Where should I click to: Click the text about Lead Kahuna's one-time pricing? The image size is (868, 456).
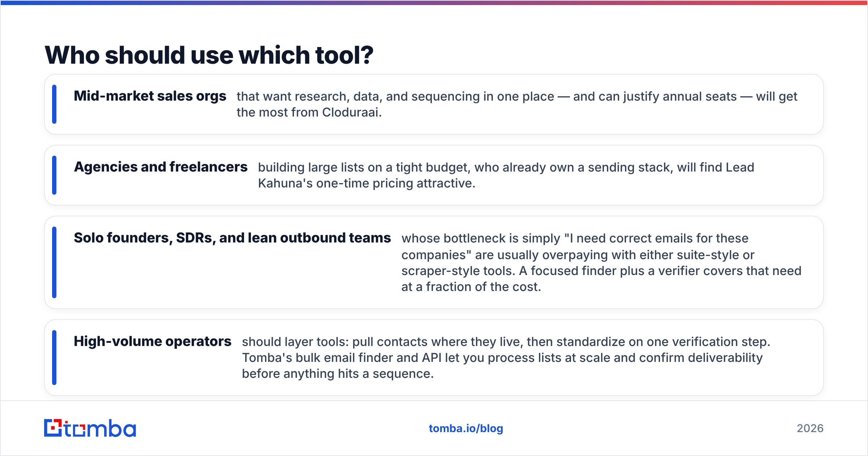coord(506,175)
